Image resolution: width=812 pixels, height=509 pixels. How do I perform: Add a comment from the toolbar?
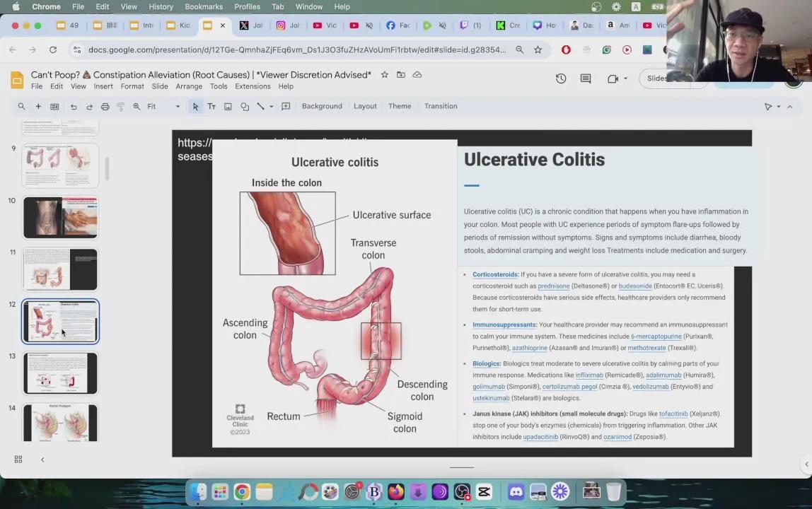pyautogui.click(x=286, y=107)
